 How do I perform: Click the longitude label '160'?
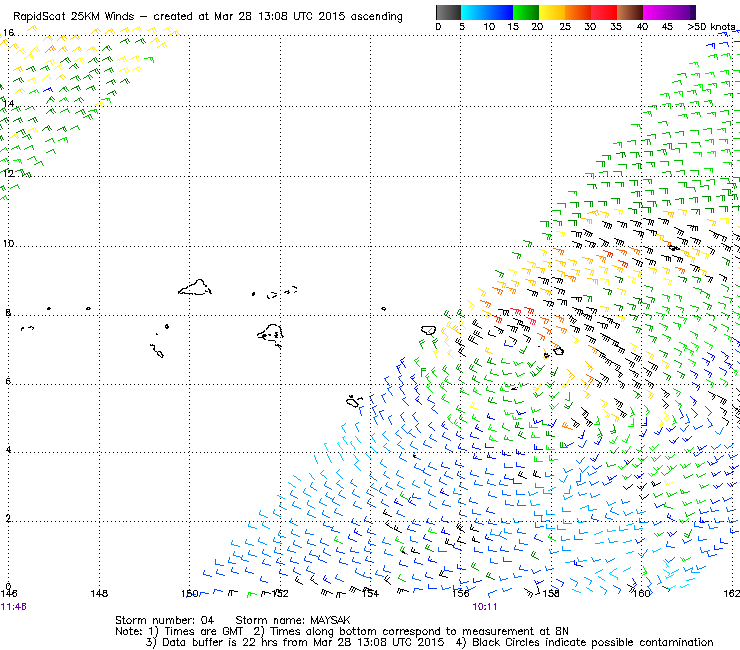click(642, 593)
